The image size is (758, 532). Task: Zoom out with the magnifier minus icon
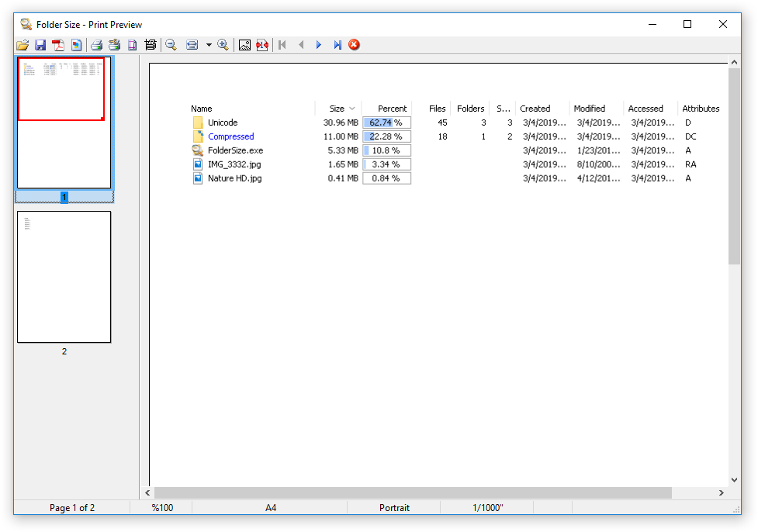click(x=171, y=45)
